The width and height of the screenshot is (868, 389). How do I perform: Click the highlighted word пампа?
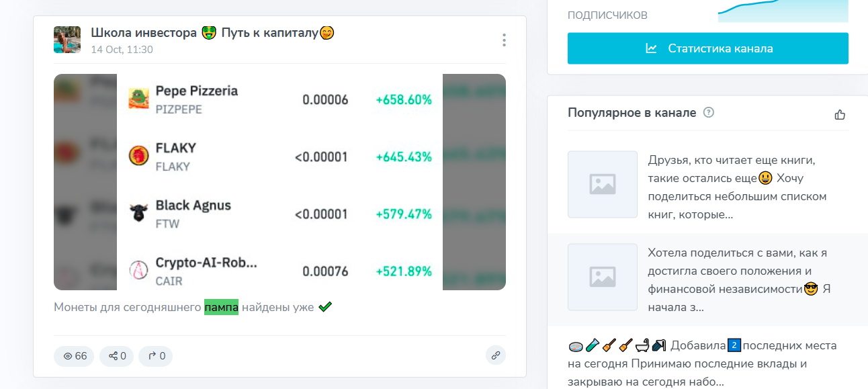221,307
